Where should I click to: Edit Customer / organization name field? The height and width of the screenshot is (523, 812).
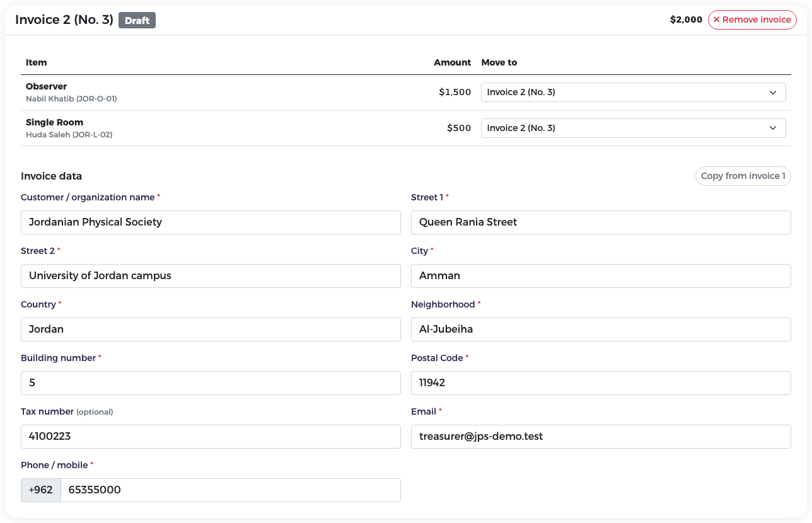coord(211,222)
